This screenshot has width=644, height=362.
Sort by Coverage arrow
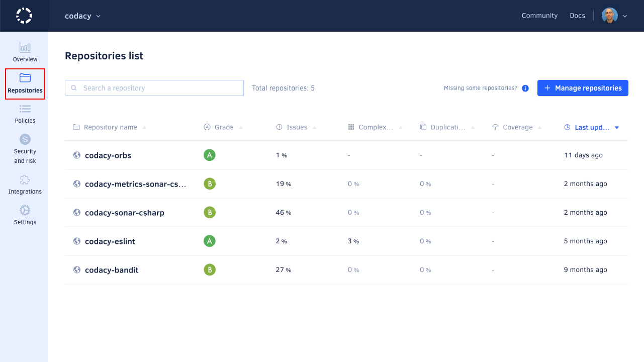[x=540, y=128]
